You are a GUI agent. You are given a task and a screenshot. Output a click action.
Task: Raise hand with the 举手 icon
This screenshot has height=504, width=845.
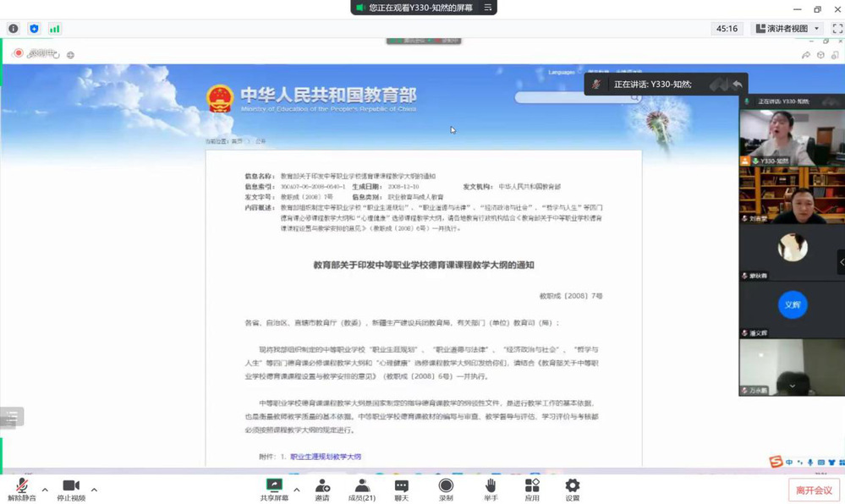click(x=491, y=487)
